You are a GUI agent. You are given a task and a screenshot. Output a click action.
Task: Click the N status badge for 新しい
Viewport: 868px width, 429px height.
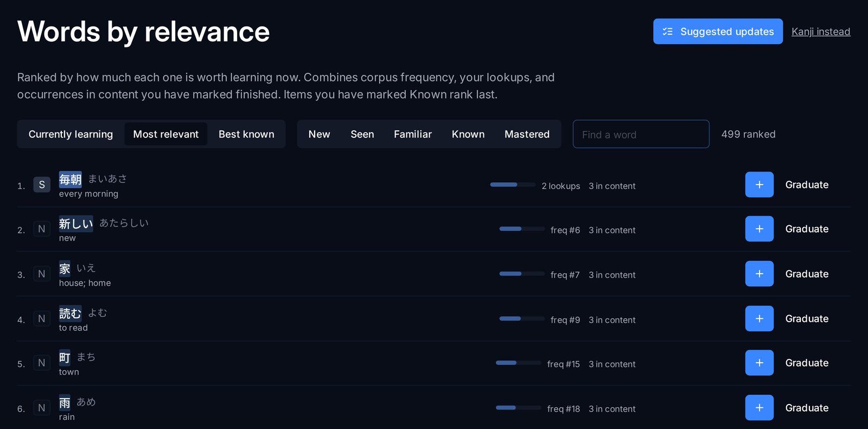click(42, 229)
